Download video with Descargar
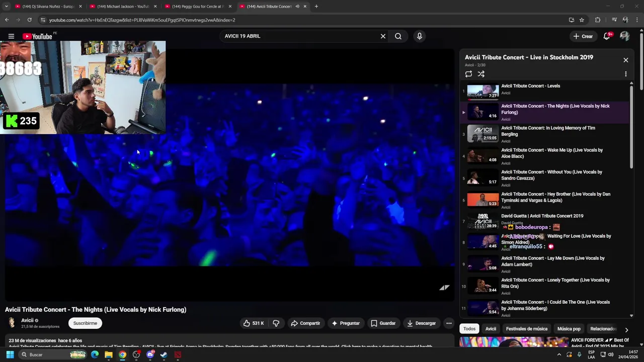Image resolution: width=644 pixels, height=362 pixels. click(422, 323)
